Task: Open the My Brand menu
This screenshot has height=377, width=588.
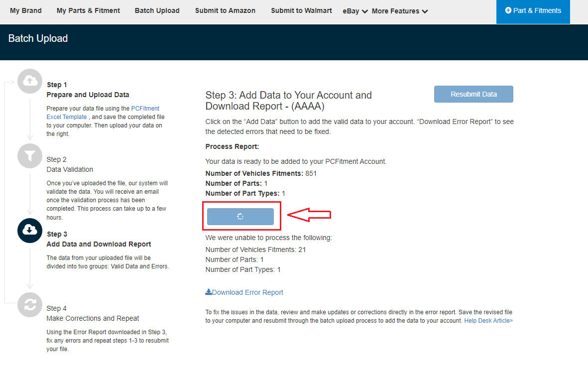Action: 26,10
